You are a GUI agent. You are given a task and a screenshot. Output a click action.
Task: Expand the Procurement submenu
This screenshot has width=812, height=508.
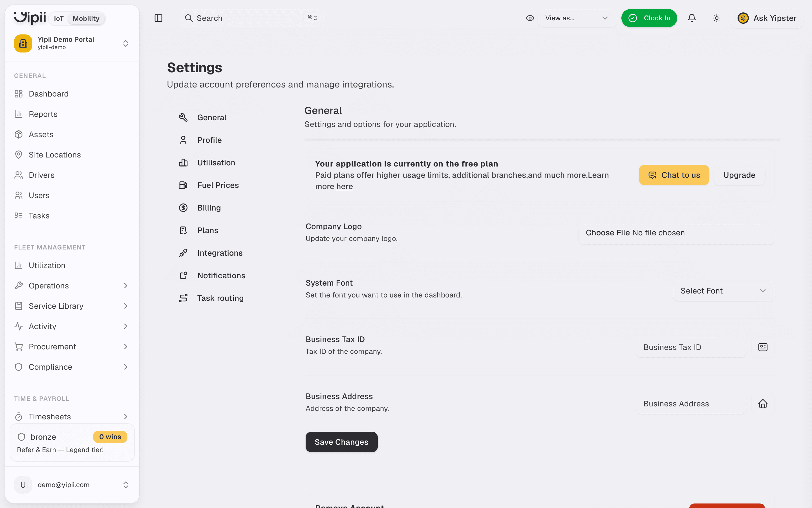tap(125, 347)
